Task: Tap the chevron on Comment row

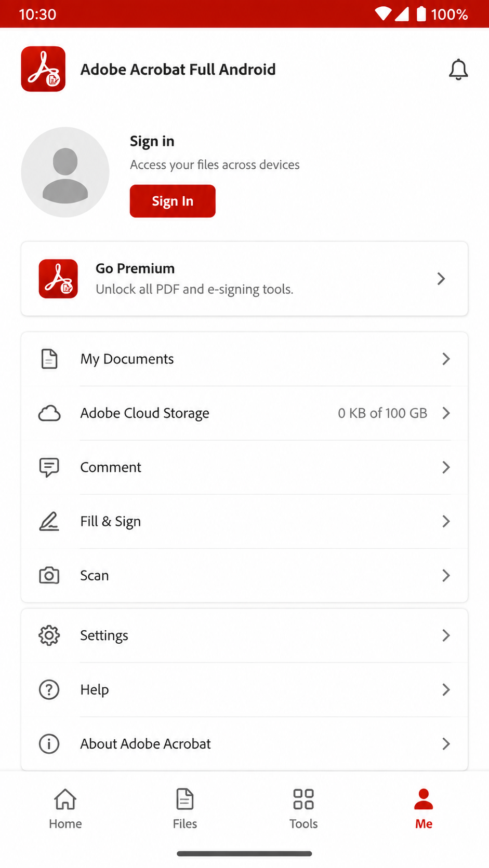Action: (446, 467)
